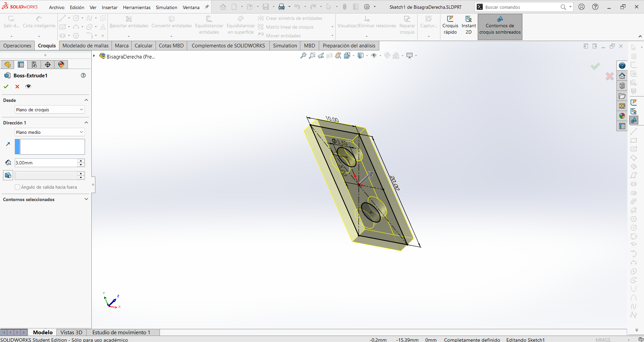Select the Instant 2D tool
This screenshot has height=342, width=644.
click(x=469, y=19)
